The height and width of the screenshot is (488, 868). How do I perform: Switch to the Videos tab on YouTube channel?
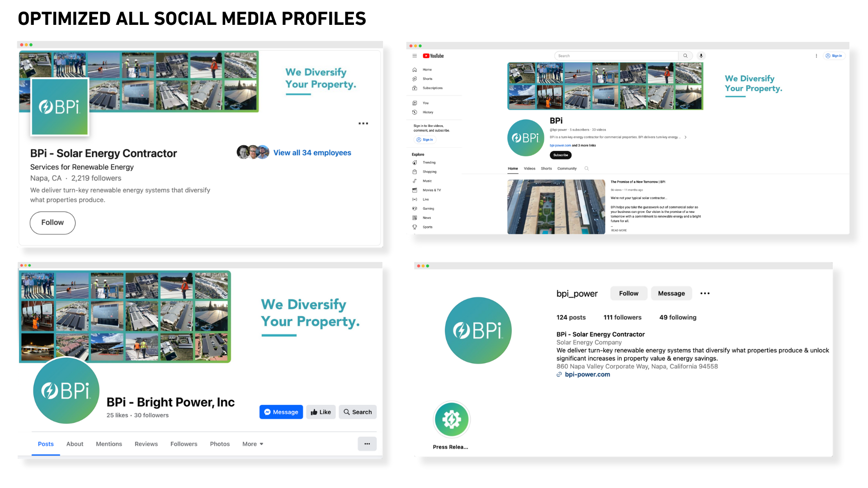[529, 169]
